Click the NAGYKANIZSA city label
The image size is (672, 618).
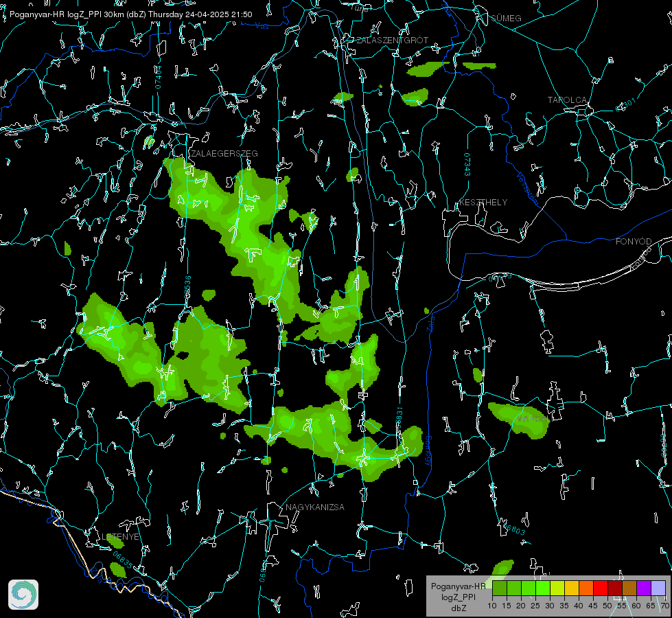315,507
